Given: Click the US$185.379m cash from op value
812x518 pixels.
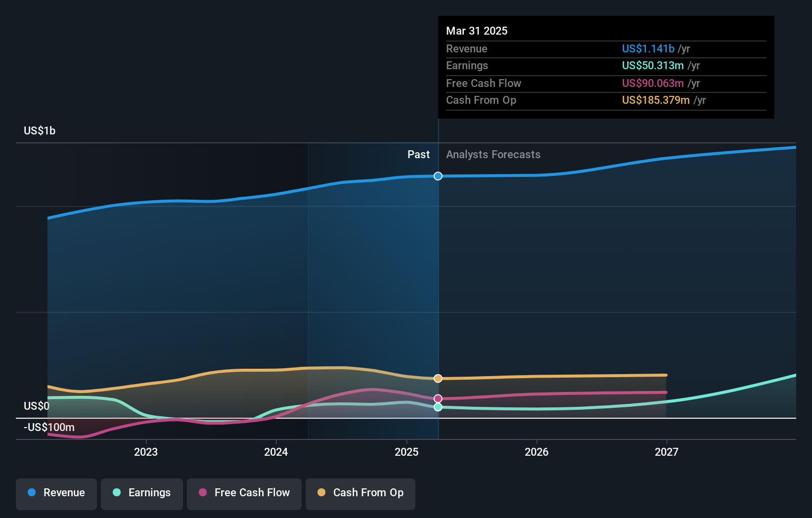Looking at the screenshot, I should click(656, 100).
